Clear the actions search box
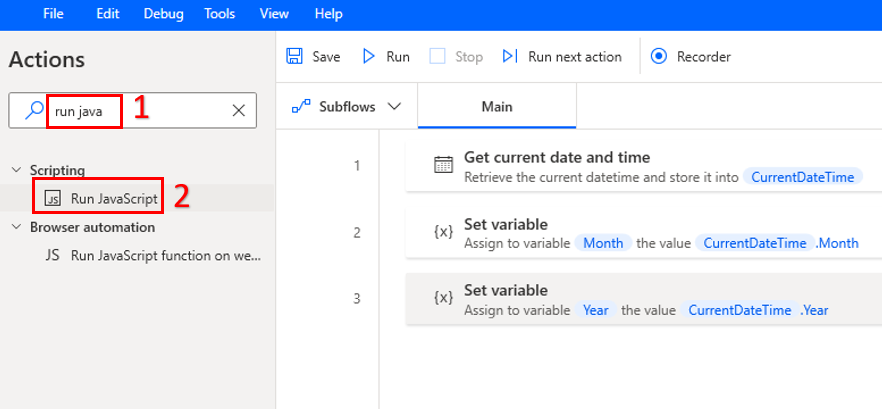The width and height of the screenshot is (882, 409). click(239, 111)
